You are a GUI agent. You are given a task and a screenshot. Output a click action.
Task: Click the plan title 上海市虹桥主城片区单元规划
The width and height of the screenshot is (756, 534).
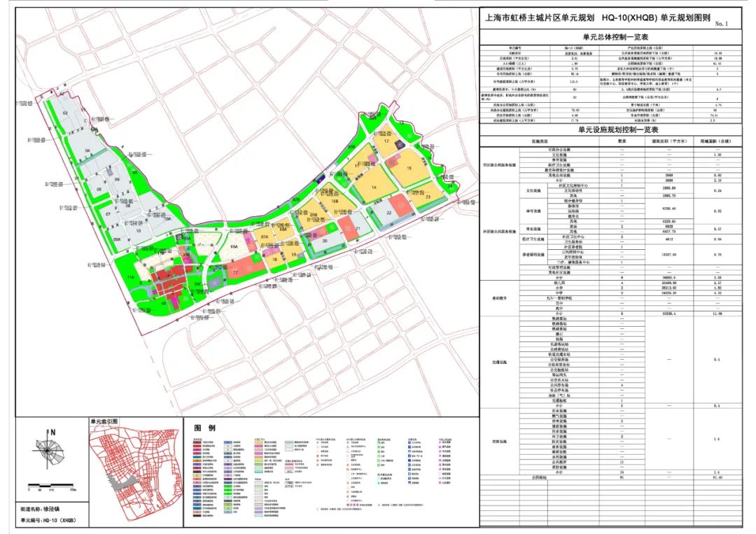539,18
